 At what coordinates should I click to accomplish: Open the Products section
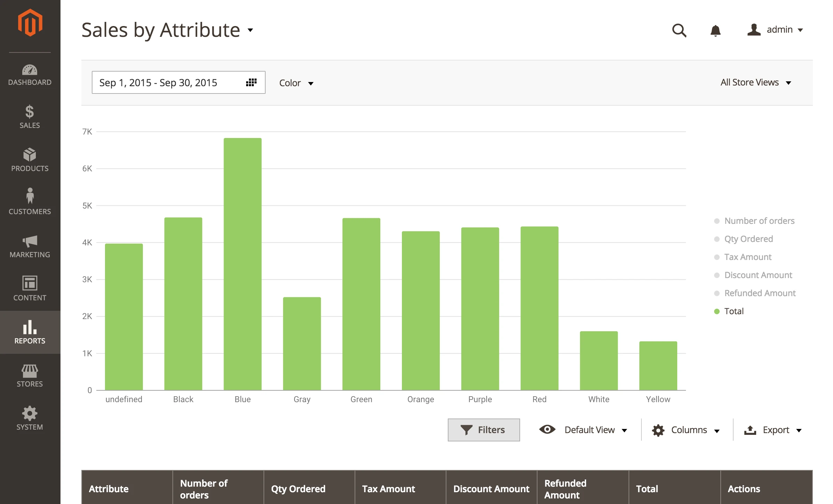pos(30,161)
